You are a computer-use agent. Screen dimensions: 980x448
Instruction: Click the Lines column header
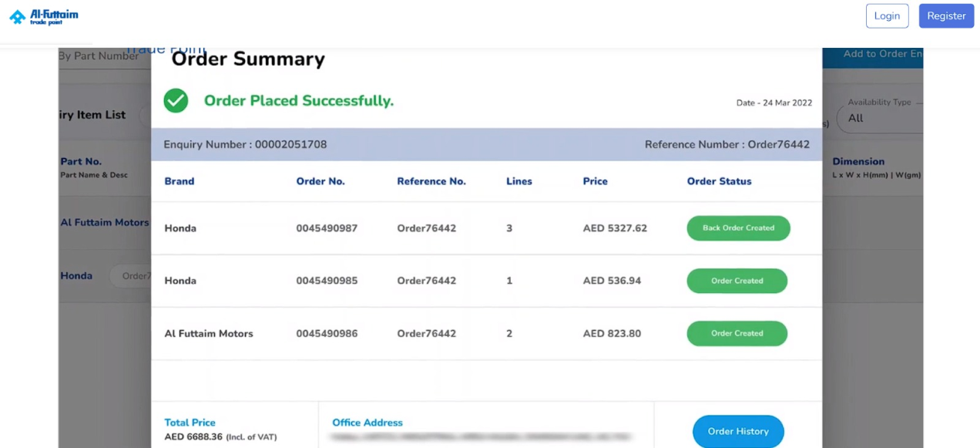(x=519, y=181)
